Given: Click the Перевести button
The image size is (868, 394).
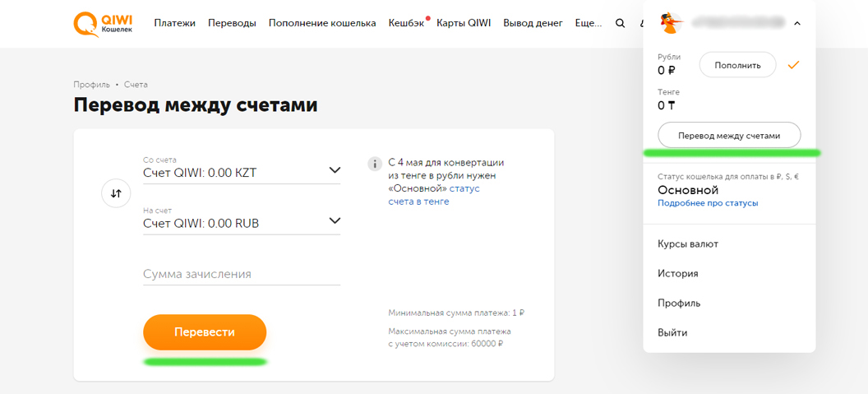Looking at the screenshot, I should pyautogui.click(x=205, y=332).
